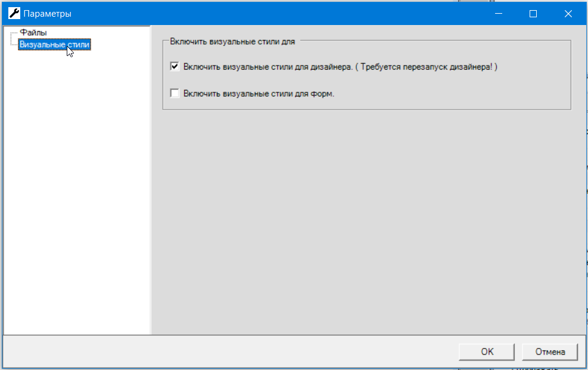Click the label text 'Включить визуальные стили для форм'
Viewport: 588px width, 370px height.
pyautogui.click(x=259, y=94)
